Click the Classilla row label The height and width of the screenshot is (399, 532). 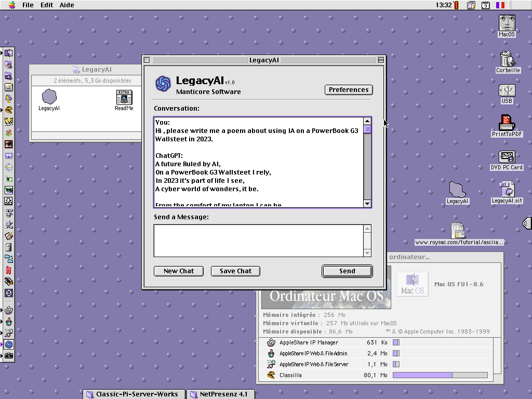[290, 375]
